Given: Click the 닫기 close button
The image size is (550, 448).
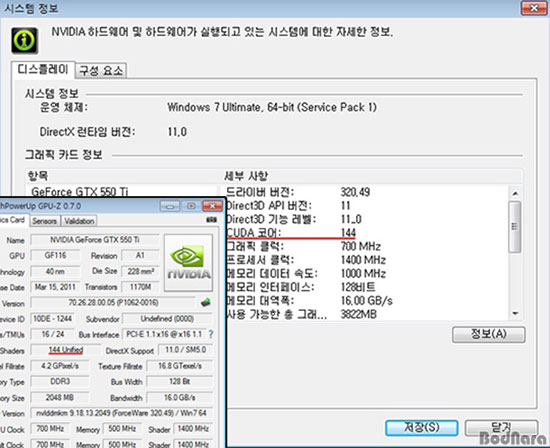Looking at the screenshot, I should (501, 428).
